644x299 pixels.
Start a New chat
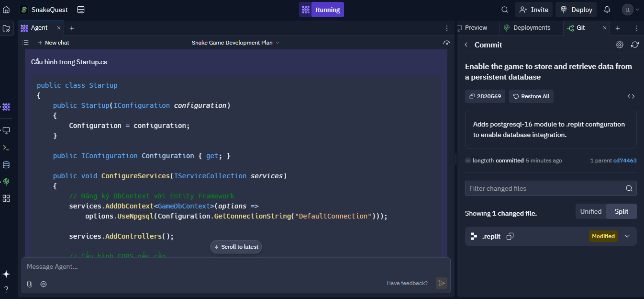pos(54,43)
